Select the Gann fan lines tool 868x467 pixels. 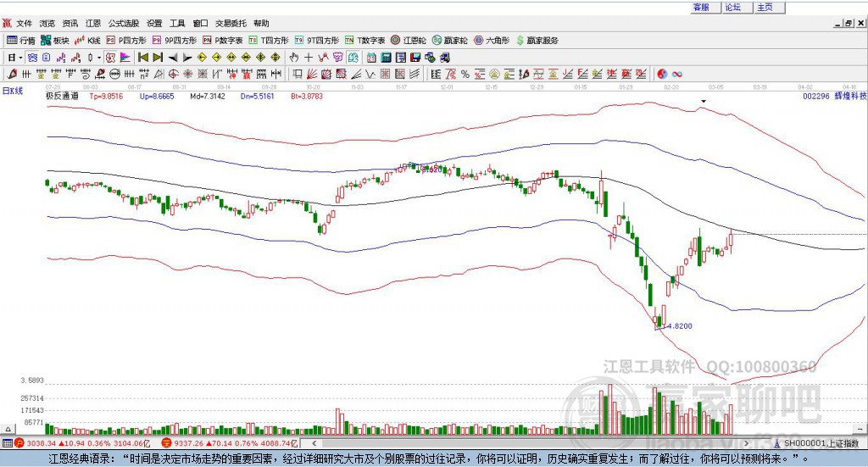pyautogui.click(x=312, y=74)
